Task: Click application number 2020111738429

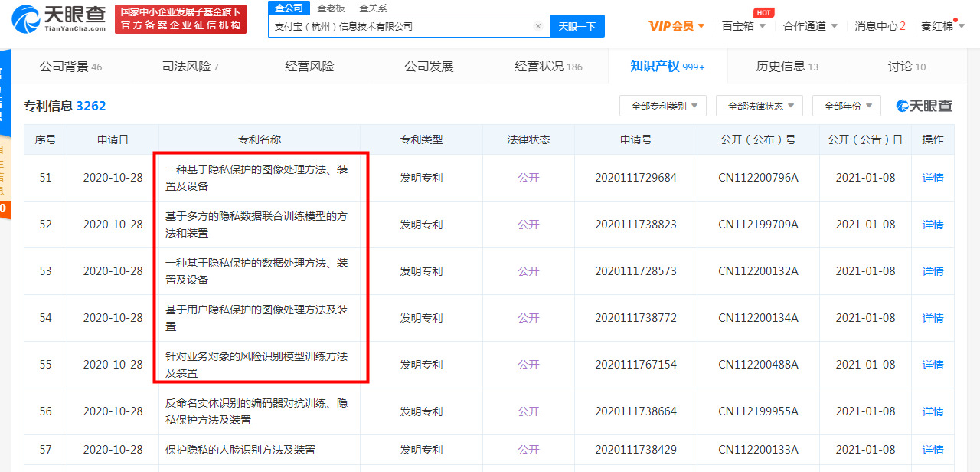Action: [635, 450]
